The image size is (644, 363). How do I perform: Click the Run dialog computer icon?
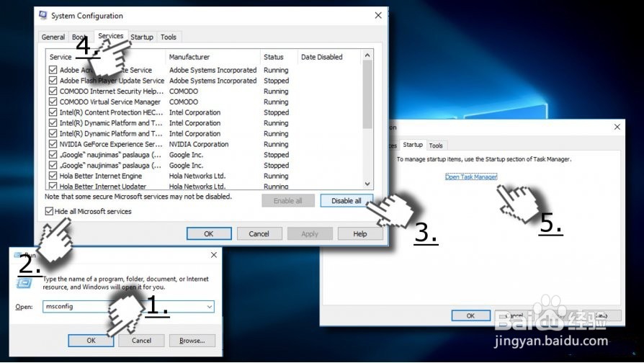pos(24,283)
